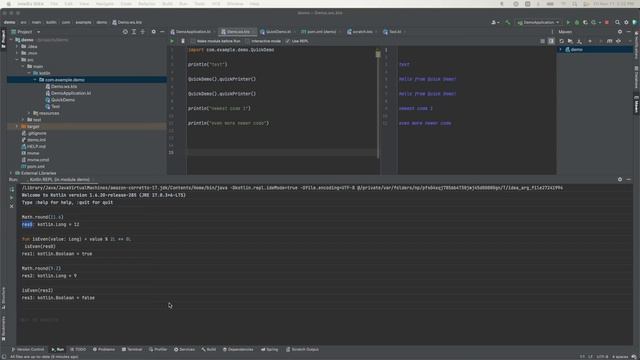This screenshot has width=640, height=360.
Task: Expand the resources folder
Action: point(29,113)
